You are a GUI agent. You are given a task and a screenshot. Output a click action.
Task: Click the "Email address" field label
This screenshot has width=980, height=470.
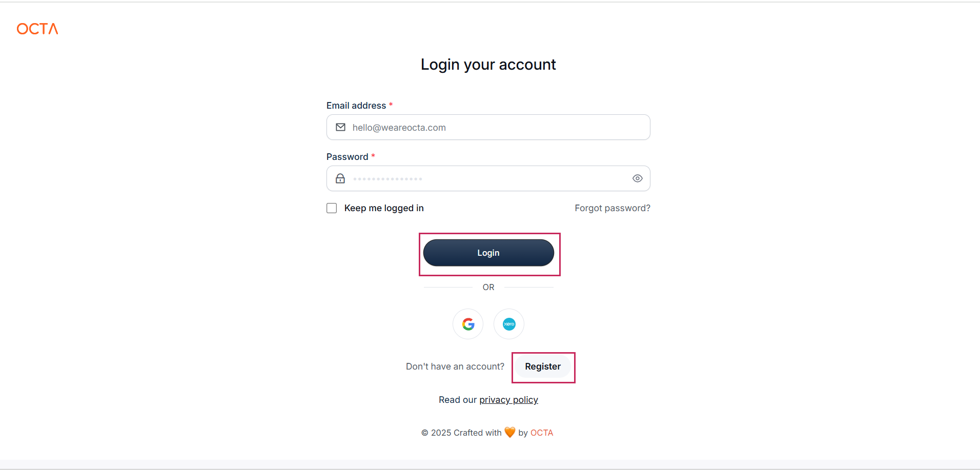[x=356, y=106]
